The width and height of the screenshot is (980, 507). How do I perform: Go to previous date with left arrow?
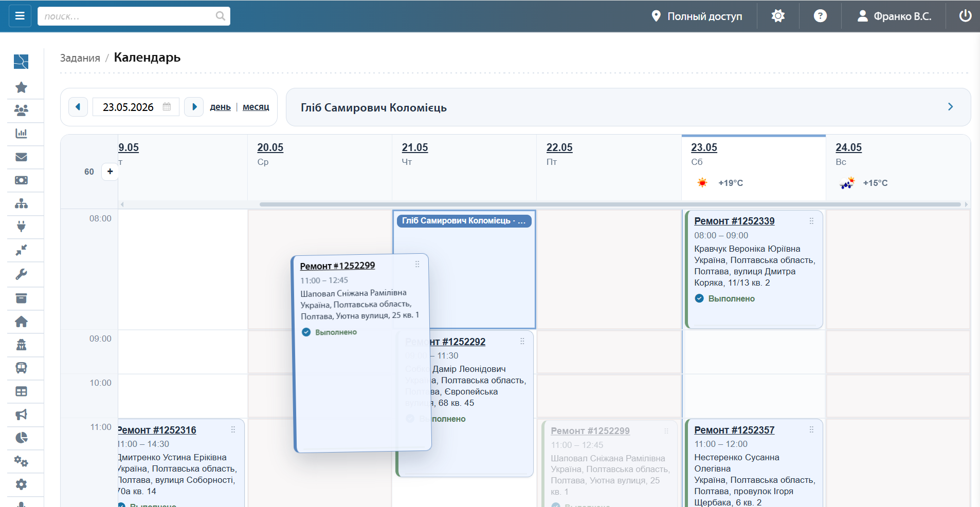point(78,107)
